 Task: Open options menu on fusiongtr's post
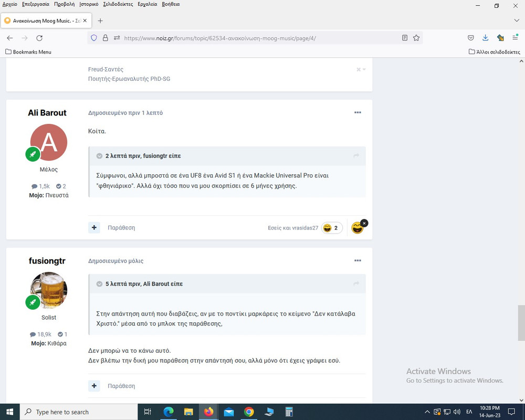click(358, 260)
